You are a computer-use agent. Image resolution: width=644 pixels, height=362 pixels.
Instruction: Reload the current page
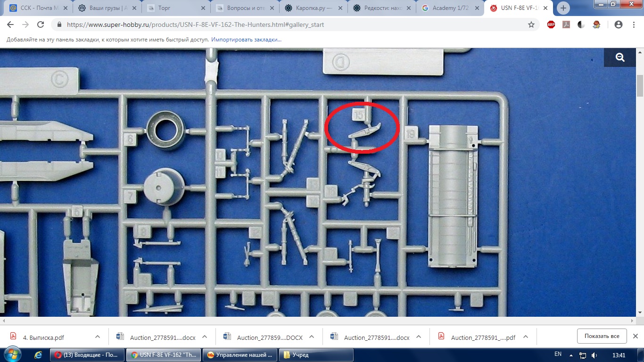coord(41,25)
